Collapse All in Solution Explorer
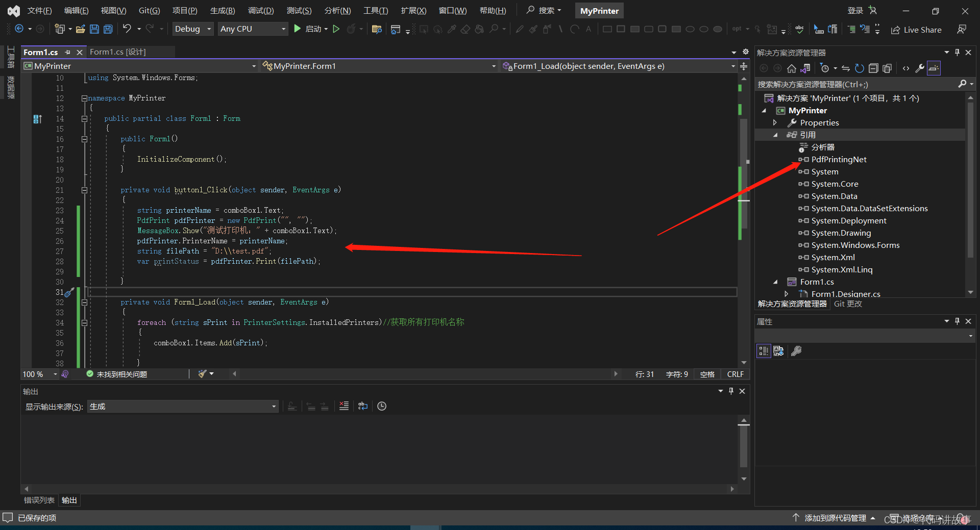Image resolution: width=980 pixels, height=530 pixels. click(873, 68)
